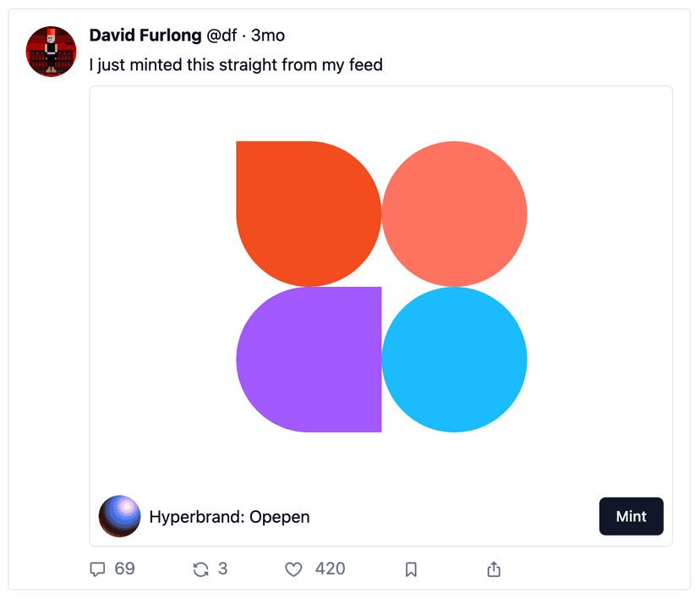Like the post with heart icon
This screenshot has height=599, width=700.
(x=293, y=569)
